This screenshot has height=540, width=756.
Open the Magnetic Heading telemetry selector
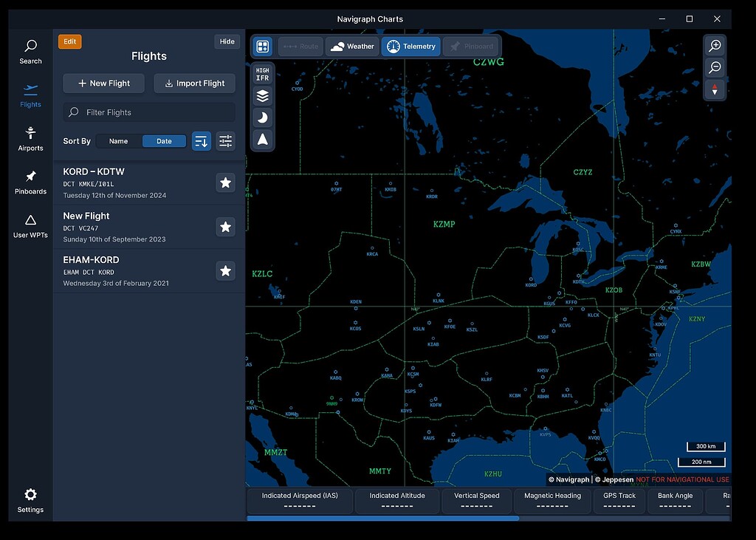click(x=552, y=500)
